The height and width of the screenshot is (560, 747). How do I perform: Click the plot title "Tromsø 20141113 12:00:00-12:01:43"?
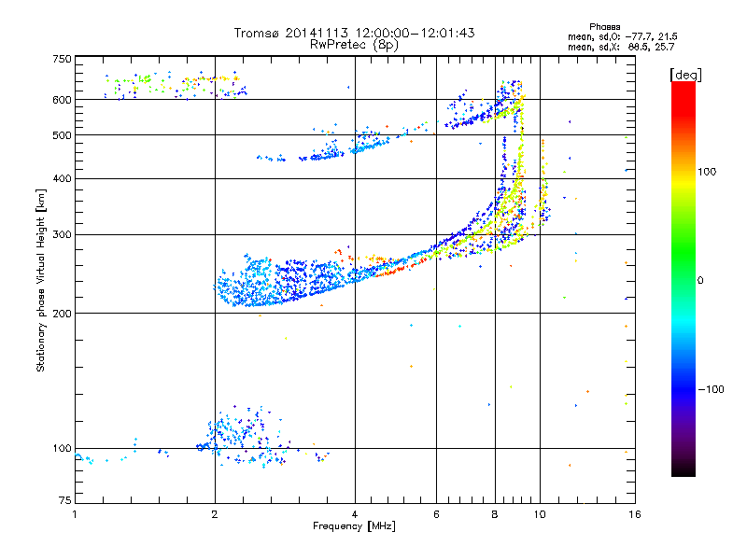tap(354, 33)
